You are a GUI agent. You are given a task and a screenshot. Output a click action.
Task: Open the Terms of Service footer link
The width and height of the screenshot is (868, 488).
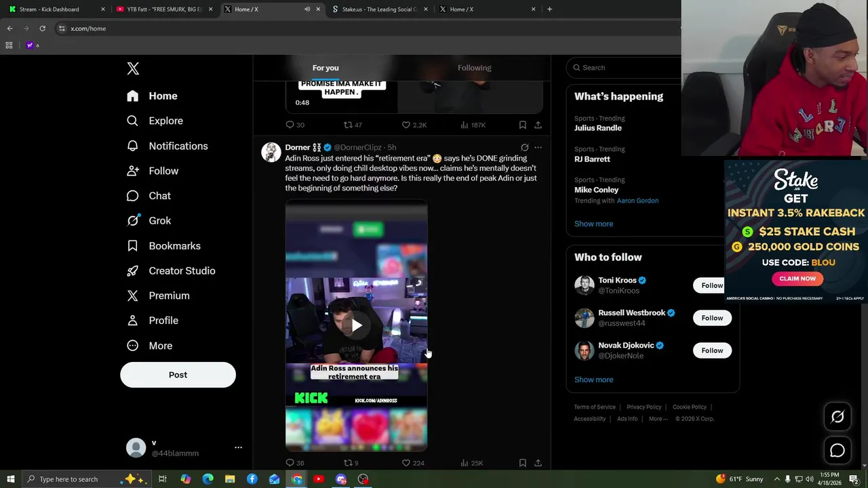(x=595, y=407)
